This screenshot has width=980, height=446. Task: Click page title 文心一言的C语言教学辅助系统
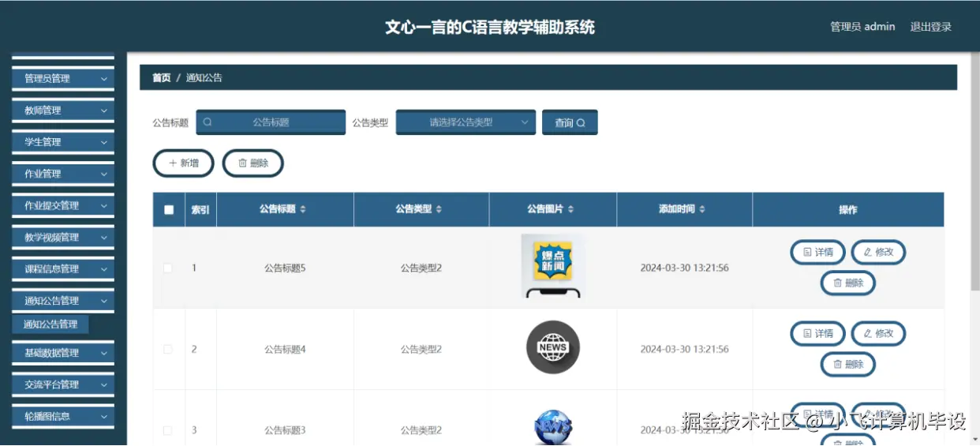(490, 27)
